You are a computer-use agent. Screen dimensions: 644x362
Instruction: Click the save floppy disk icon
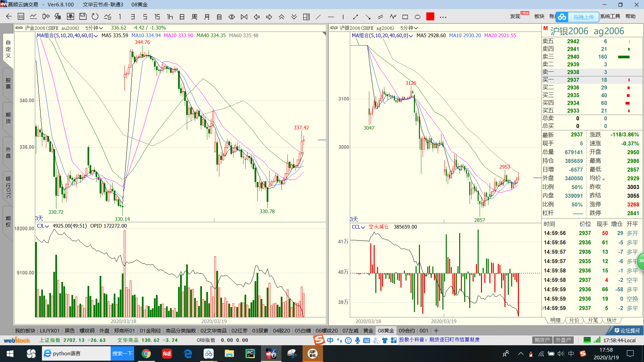(83, 17)
